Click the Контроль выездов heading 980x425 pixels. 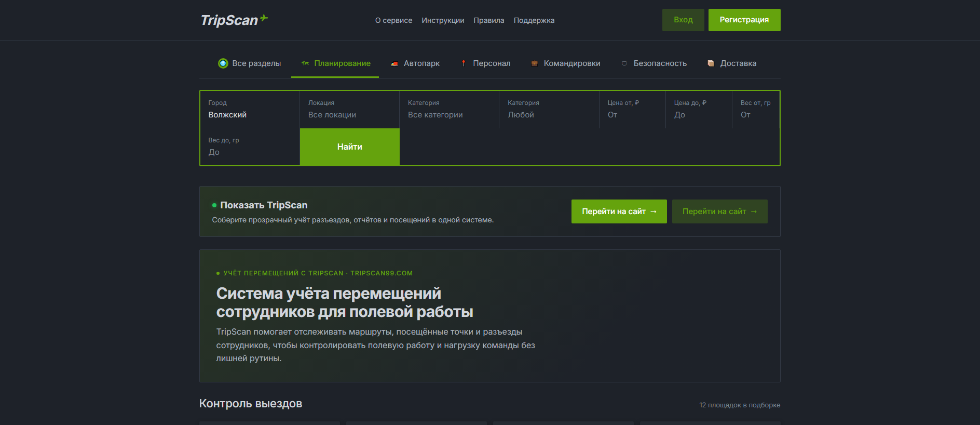coord(251,404)
